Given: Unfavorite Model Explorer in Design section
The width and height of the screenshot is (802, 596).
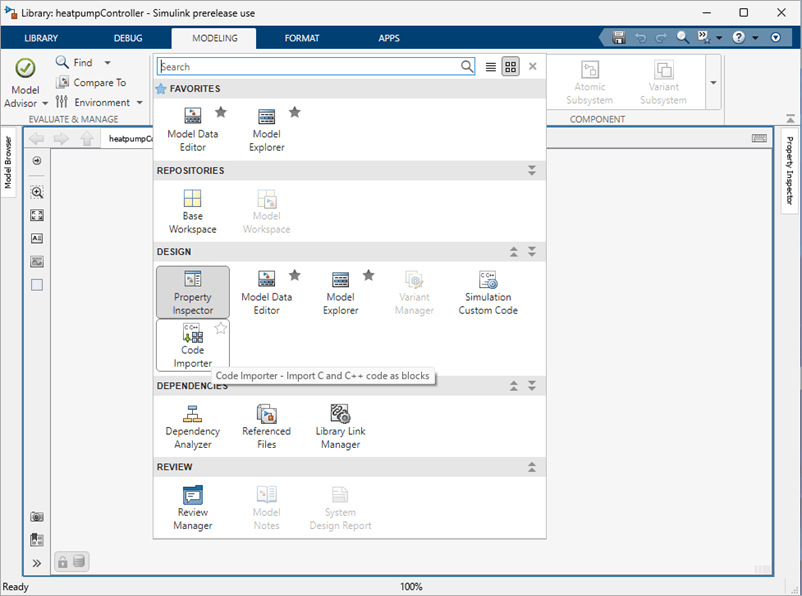Looking at the screenshot, I should pos(368,275).
